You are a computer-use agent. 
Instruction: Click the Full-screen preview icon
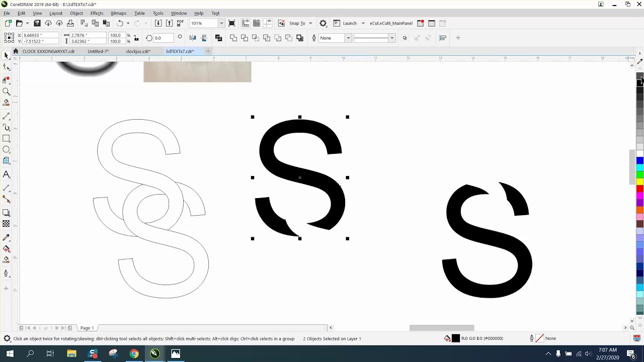point(232,23)
